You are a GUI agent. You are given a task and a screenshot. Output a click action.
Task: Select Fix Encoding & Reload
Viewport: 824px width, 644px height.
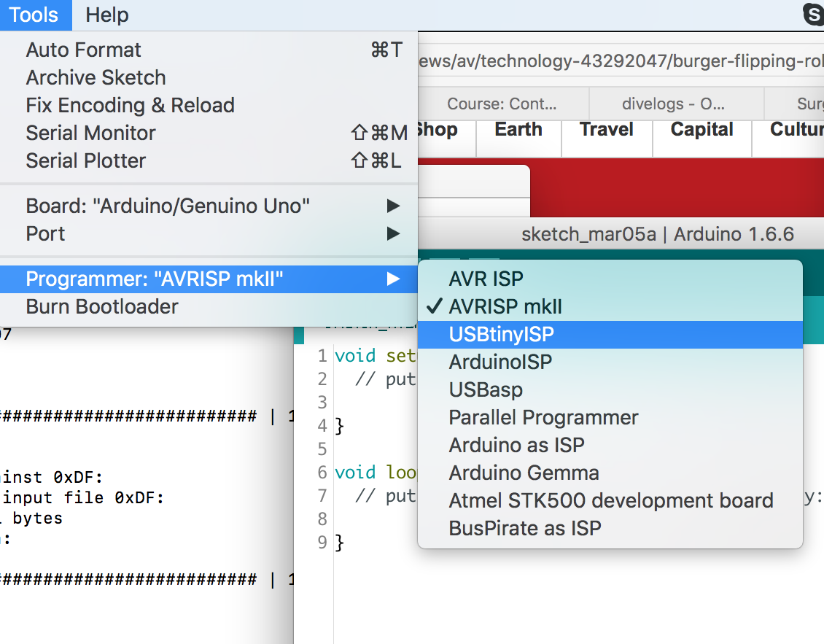[x=131, y=105]
